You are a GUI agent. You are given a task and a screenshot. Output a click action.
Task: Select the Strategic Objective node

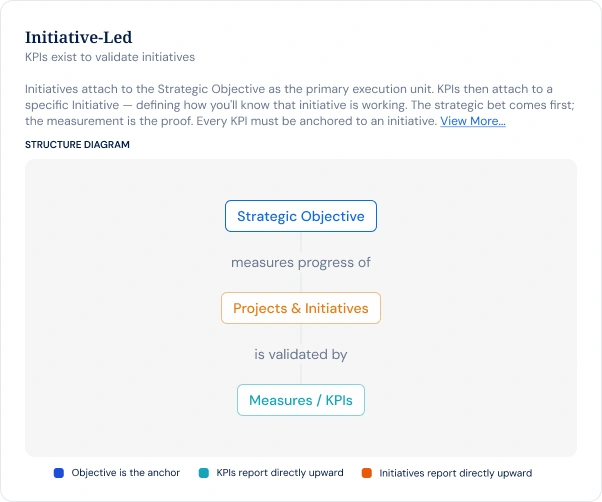click(x=301, y=216)
